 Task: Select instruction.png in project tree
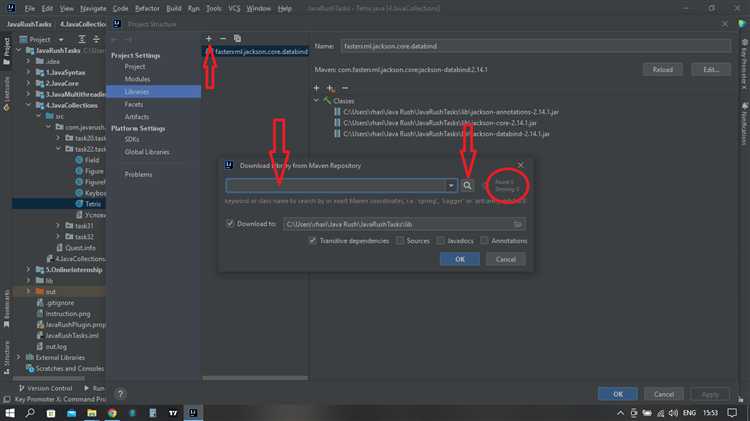tap(67, 314)
